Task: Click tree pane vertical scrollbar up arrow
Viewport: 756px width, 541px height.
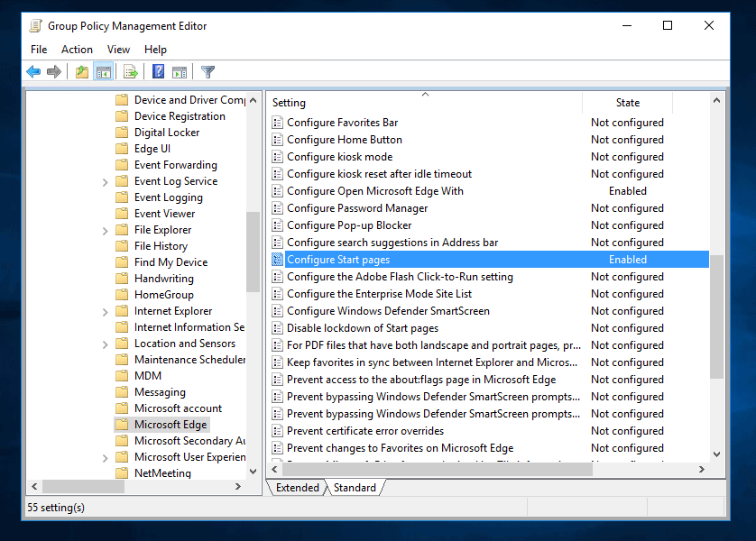Action: (x=254, y=100)
